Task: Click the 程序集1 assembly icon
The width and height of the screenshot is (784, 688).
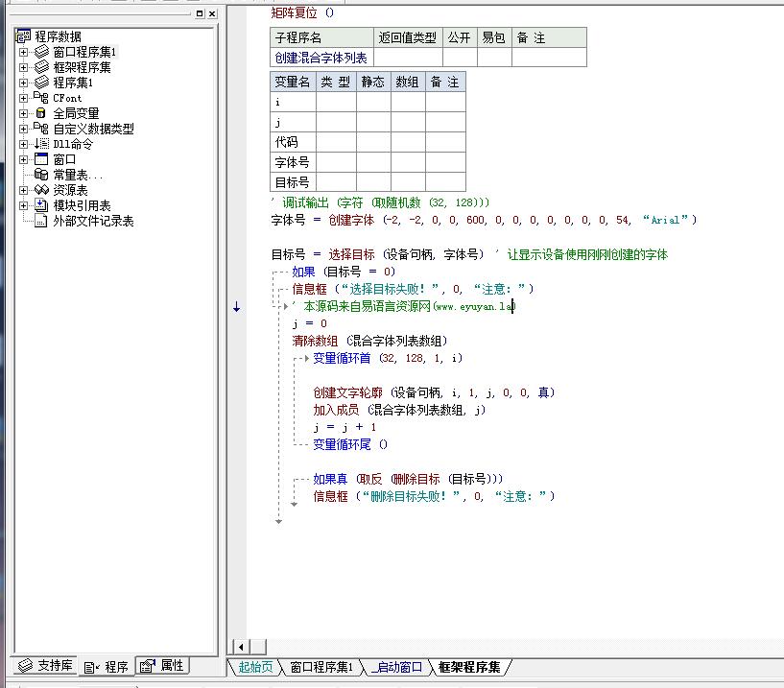Action: click(41, 83)
